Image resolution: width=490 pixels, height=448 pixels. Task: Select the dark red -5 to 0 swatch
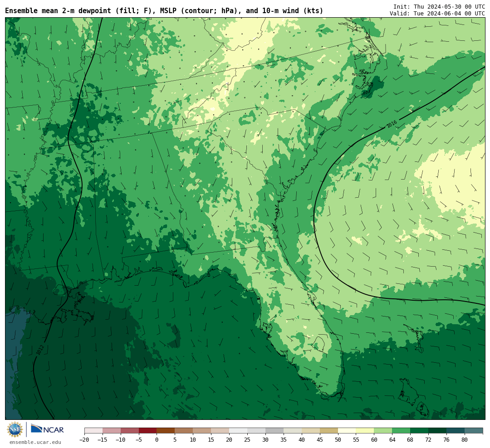pos(147,431)
